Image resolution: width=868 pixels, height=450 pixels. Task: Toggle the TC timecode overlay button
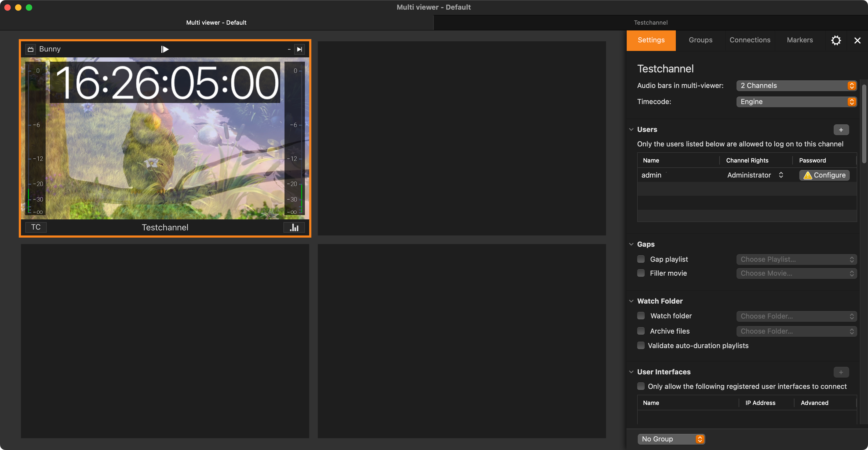pyautogui.click(x=36, y=227)
